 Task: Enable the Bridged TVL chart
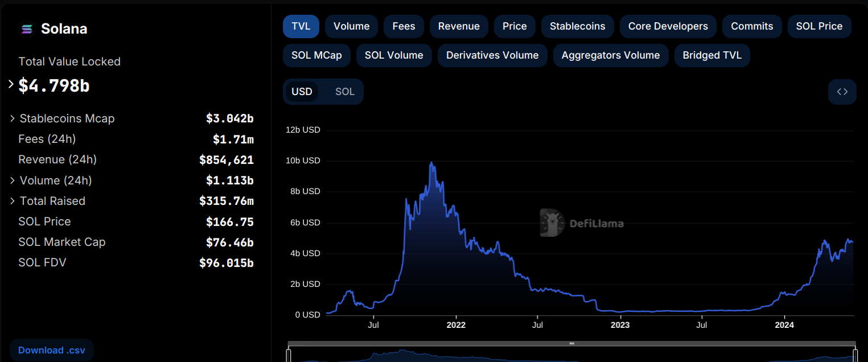[x=711, y=55]
